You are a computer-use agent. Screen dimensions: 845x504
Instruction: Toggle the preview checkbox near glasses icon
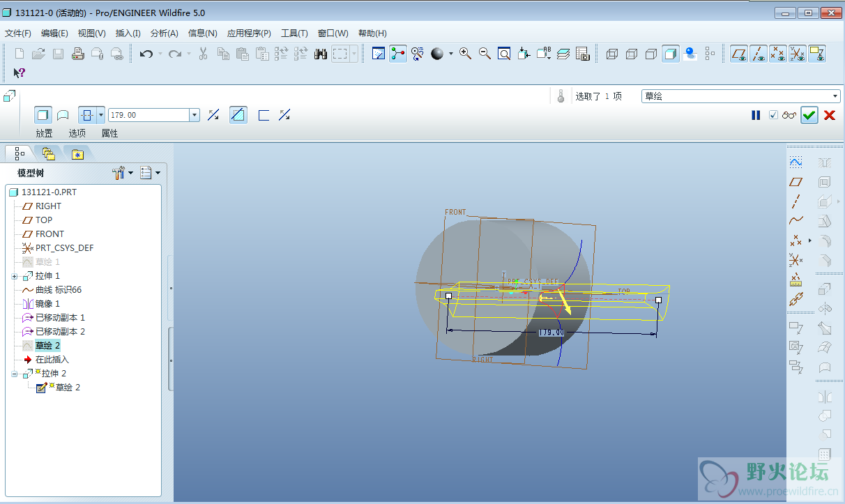[x=773, y=115]
